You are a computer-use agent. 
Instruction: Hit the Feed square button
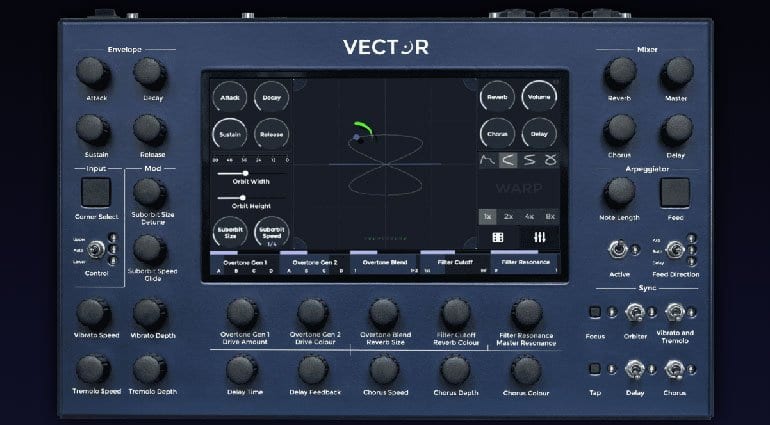click(675, 192)
